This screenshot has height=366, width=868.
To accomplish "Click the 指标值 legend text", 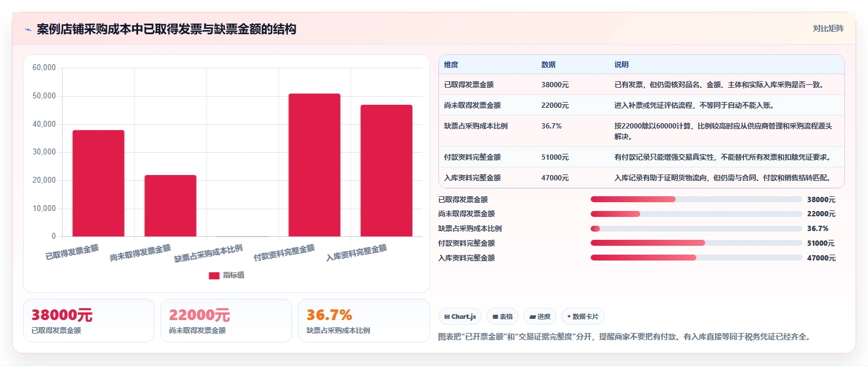I will point(233,275).
